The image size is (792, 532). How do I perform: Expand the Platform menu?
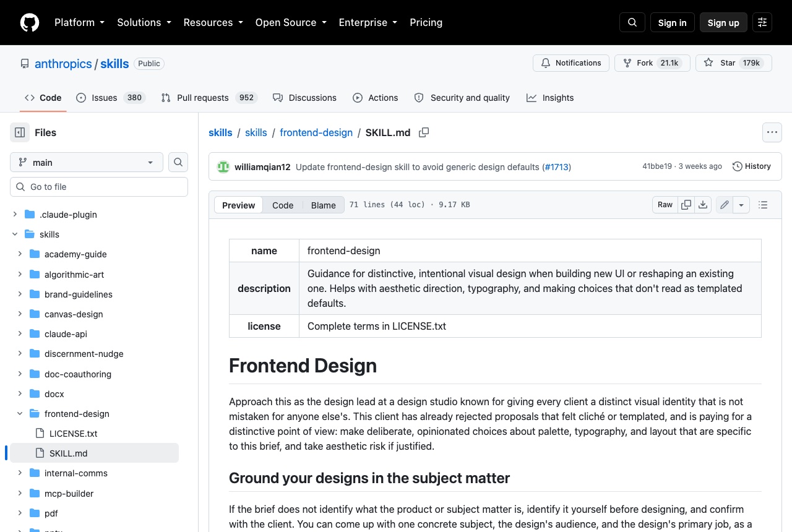click(x=80, y=22)
